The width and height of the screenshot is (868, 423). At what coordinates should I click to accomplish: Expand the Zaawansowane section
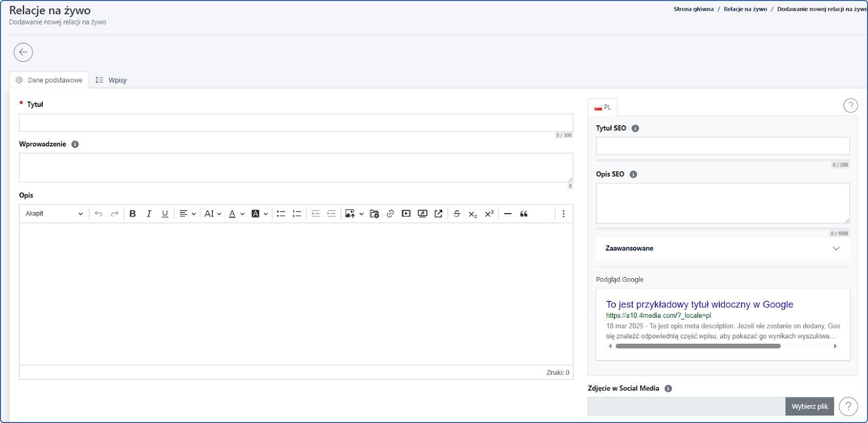coord(722,248)
